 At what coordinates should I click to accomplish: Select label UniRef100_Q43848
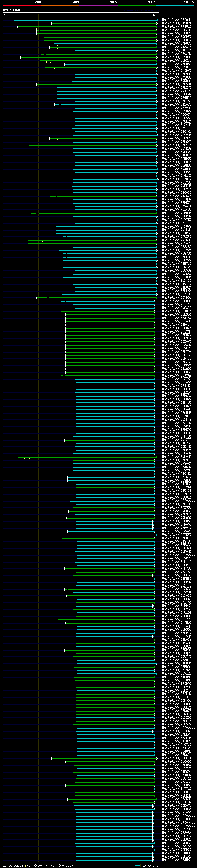pos(176,47)
